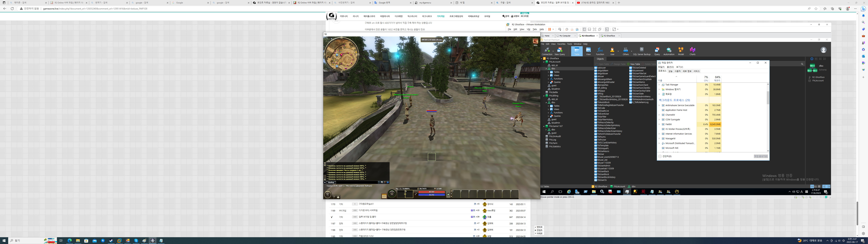This screenshot has height=244, width=868.
Task: Toggle the VMware pause button
Action: coord(550,29)
